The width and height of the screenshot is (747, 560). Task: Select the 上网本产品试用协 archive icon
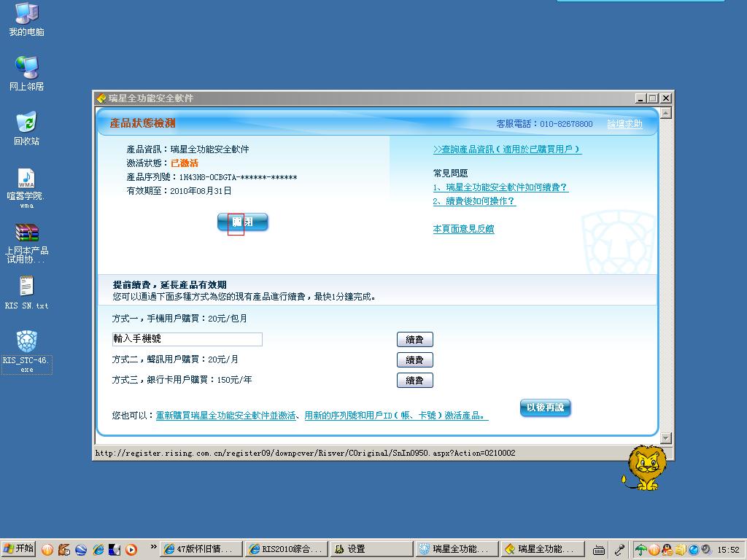click(x=27, y=243)
